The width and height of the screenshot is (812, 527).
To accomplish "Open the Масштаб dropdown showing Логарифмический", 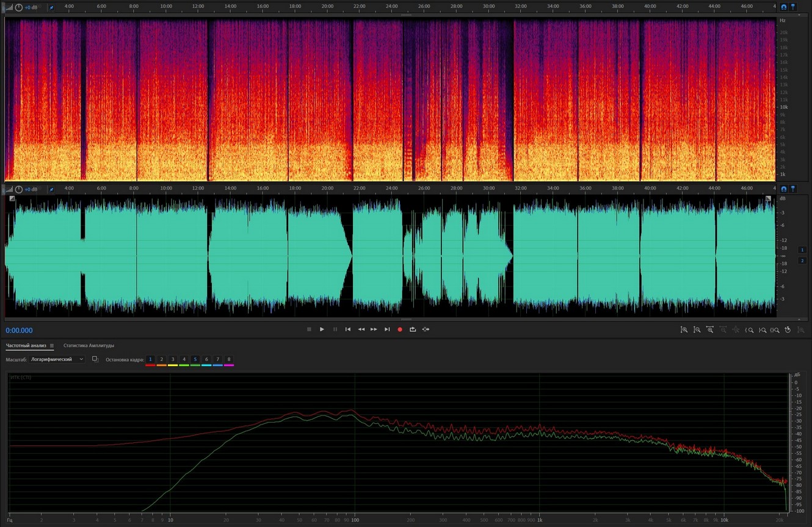I will coord(57,359).
